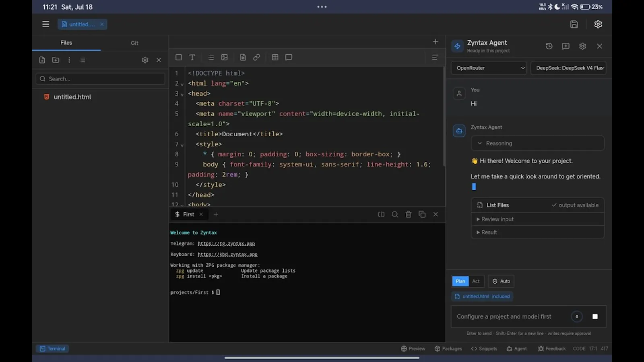Insert link from editor toolbar

click(256, 58)
